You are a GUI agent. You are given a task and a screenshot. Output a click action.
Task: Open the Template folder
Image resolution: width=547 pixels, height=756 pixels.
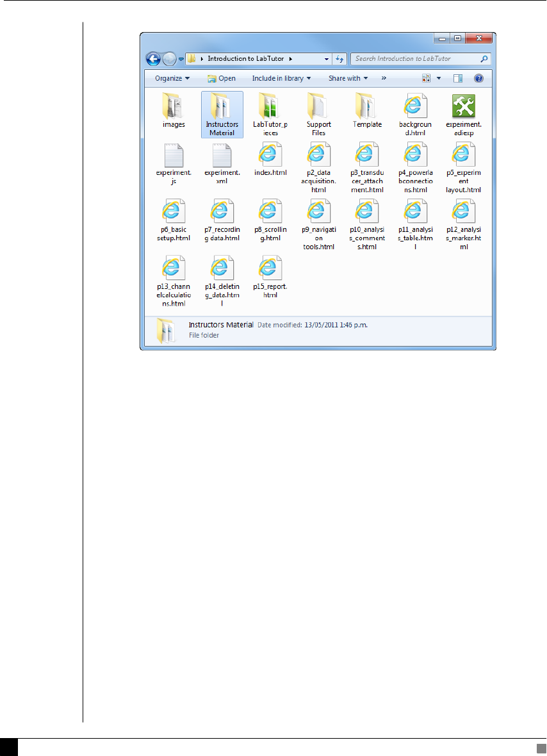point(367,111)
